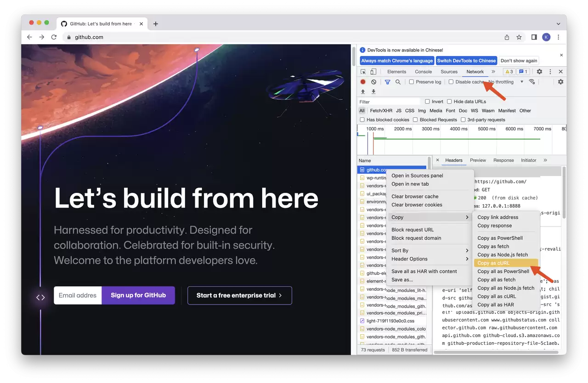Open DevTools settings gear icon
This screenshot has height=383, width=588.
click(x=539, y=72)
